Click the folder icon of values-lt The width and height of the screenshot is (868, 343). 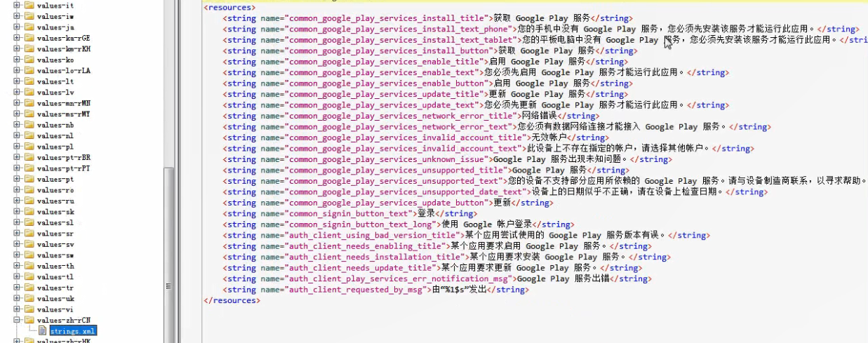tap(29, 81)
